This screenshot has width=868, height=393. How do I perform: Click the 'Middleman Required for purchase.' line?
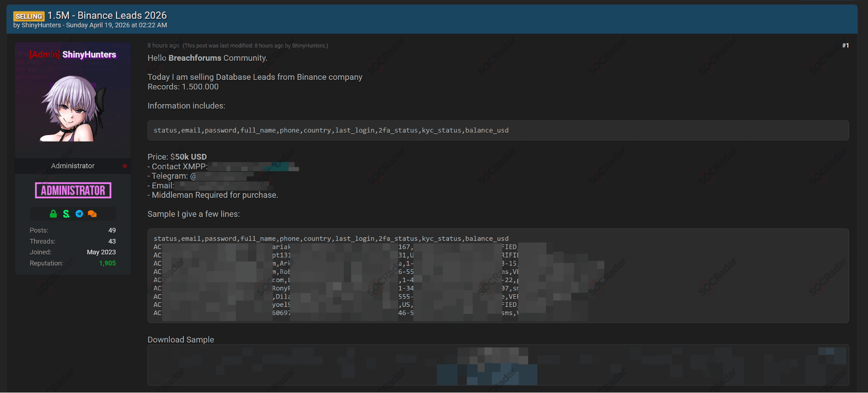213,195
